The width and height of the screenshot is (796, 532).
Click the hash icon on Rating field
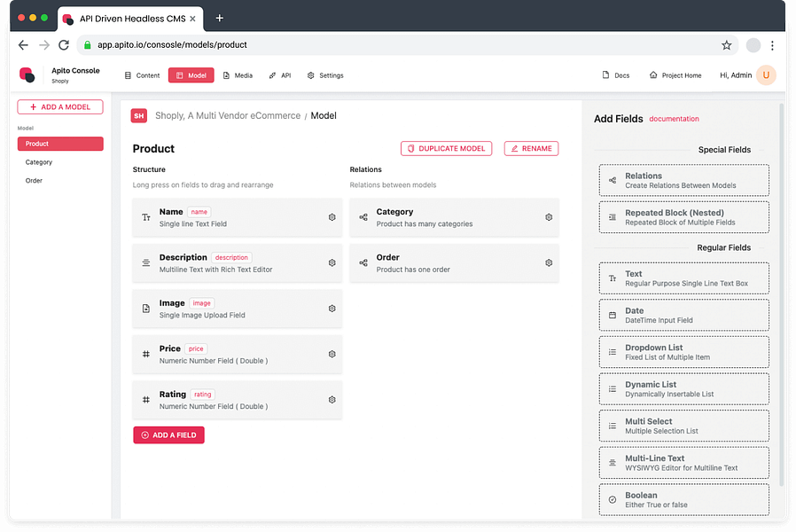pyautogui.click(x=146, y=400)
